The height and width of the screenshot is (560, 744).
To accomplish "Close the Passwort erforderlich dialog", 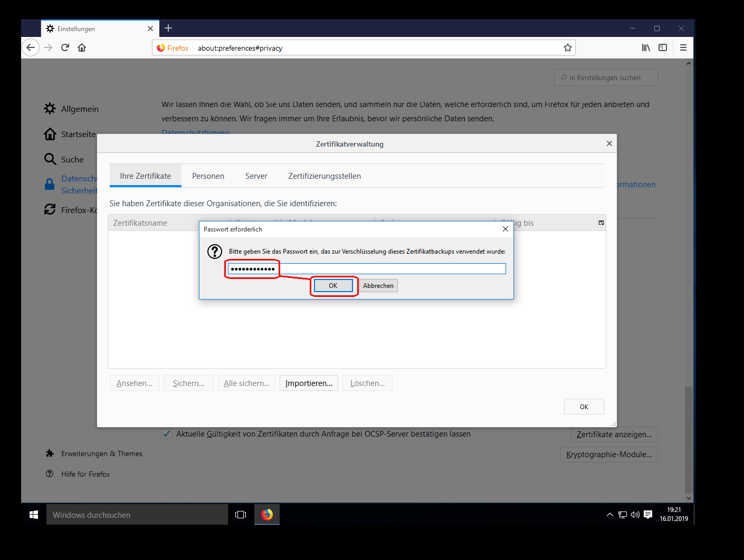I will [505, 229].
